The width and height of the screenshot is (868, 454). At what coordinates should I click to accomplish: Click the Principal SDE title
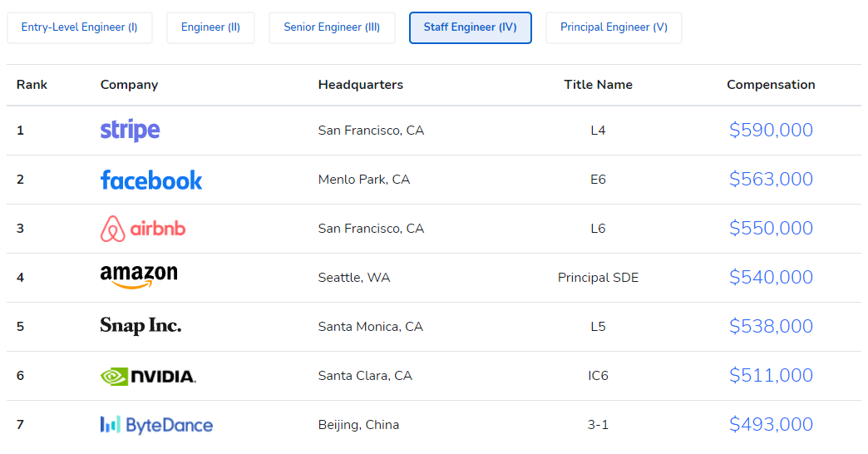coord(598,278)
